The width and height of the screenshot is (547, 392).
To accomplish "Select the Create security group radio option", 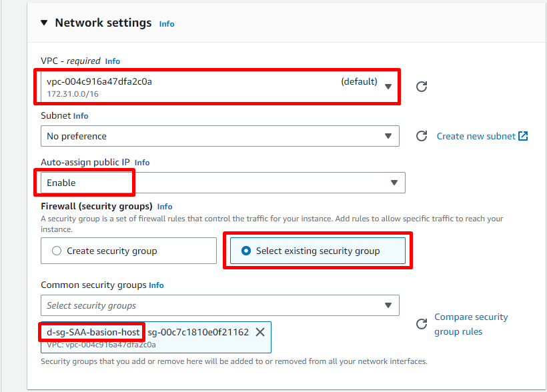I will click(x=57, y=251).
